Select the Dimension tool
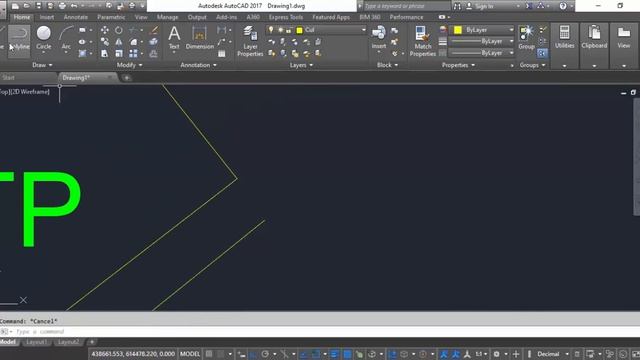Image resolution: width=640 pixels, height=360 pixels. point(200,38)
